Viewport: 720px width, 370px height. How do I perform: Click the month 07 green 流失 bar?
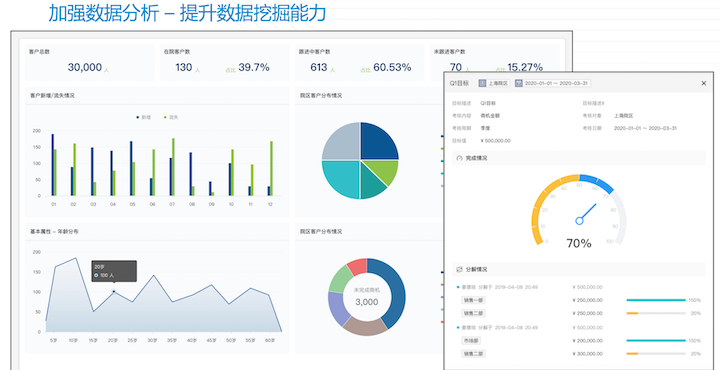click(173, 167)
